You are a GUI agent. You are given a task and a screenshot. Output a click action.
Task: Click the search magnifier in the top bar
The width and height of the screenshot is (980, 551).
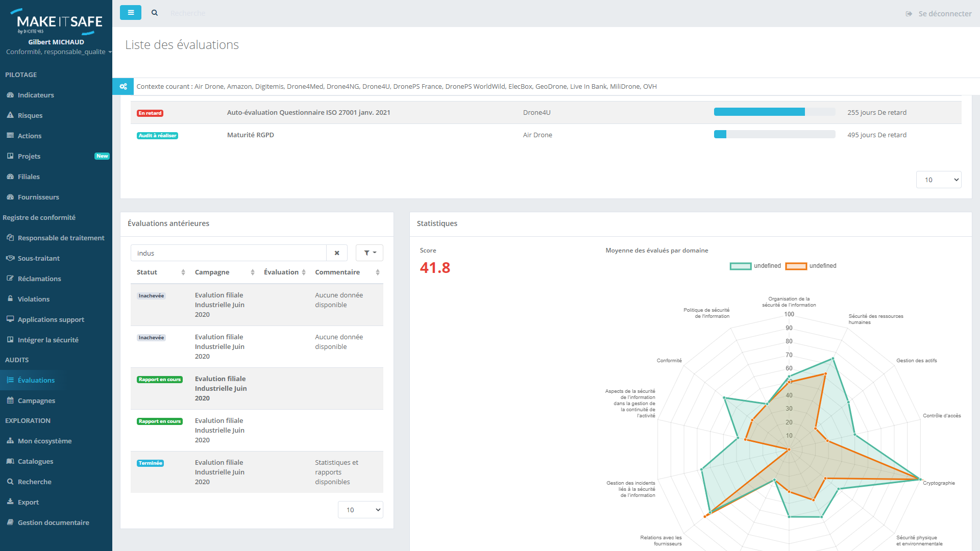point(155,13)
